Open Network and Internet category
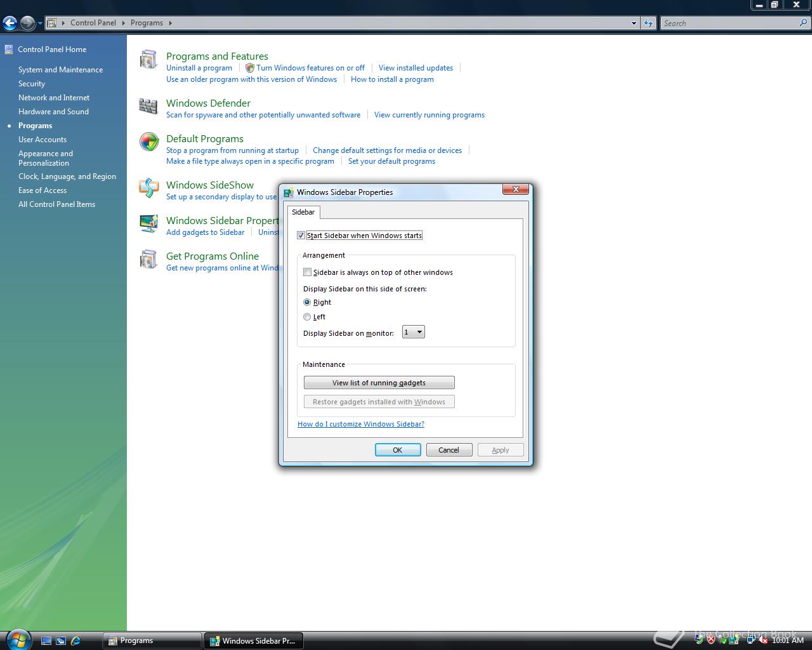This screenshot has width=812, height=650. 54,98
